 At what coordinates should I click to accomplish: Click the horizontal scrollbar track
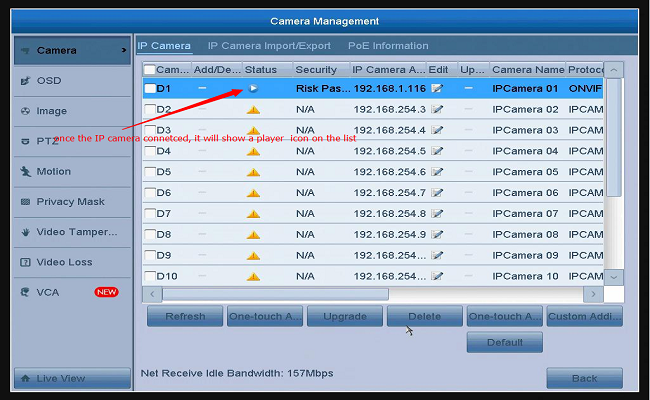tap(480, 294)
